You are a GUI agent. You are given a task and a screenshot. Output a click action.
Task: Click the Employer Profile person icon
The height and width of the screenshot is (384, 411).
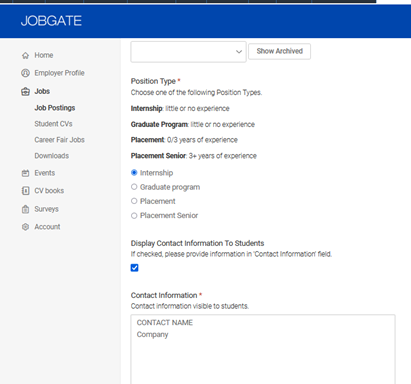click(25, 73)
